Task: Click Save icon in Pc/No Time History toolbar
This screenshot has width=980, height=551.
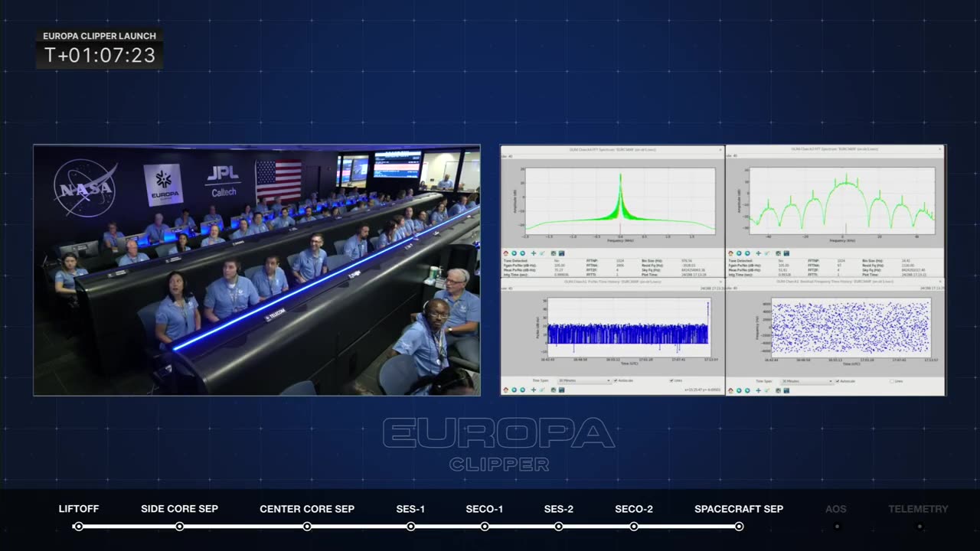Action: tap(561, 390)
